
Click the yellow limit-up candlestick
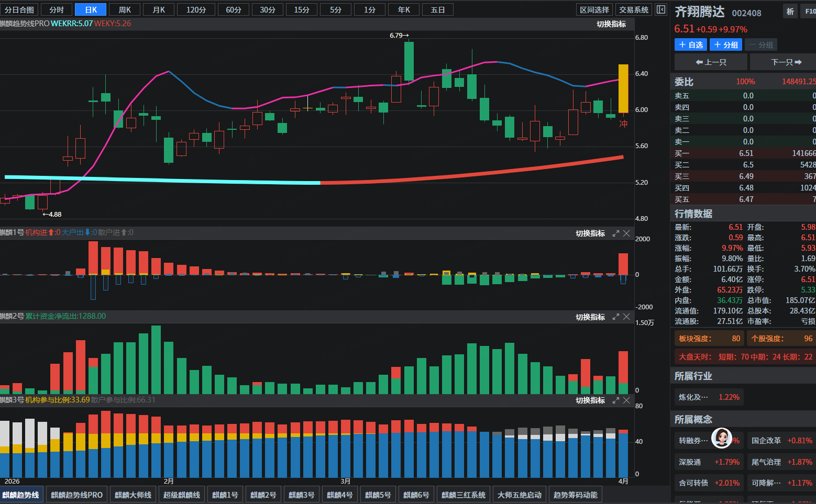coord(623,88)
